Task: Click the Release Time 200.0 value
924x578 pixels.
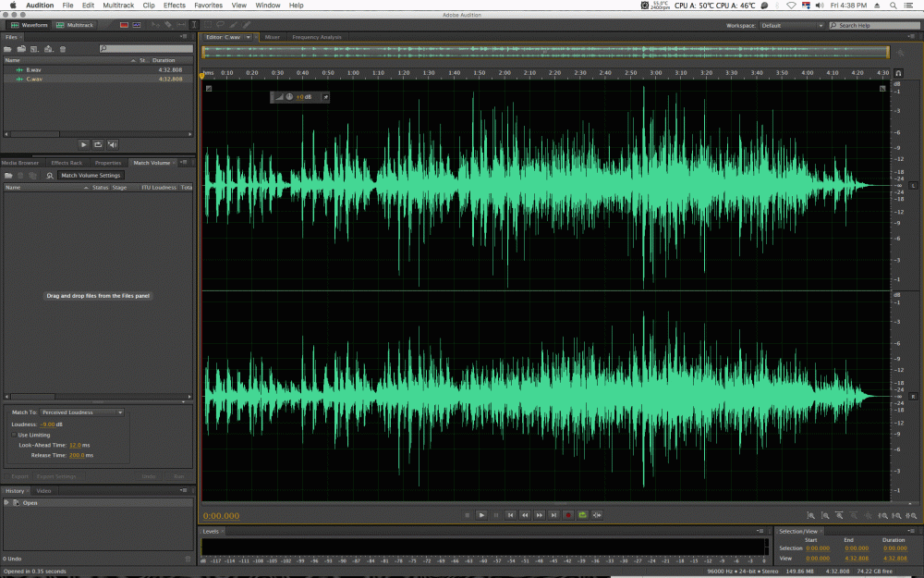Action: [x=77, y=455]
